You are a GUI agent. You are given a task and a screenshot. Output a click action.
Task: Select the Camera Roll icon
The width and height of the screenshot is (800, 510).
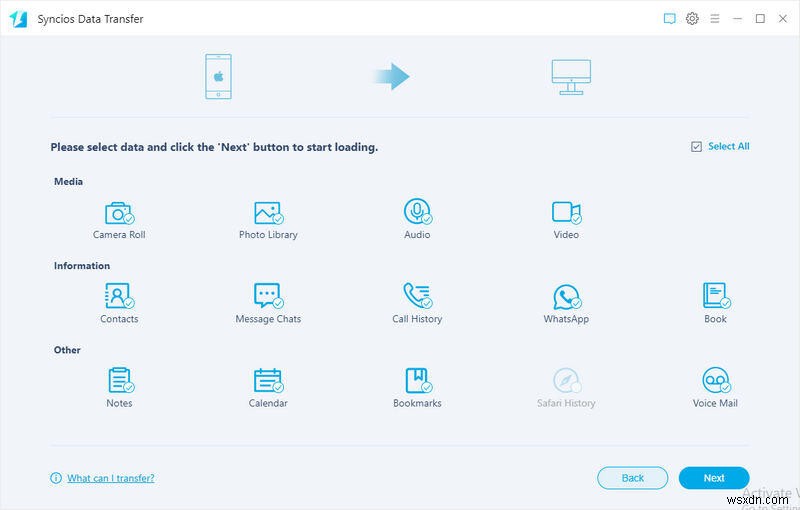(x=119, y=213)
